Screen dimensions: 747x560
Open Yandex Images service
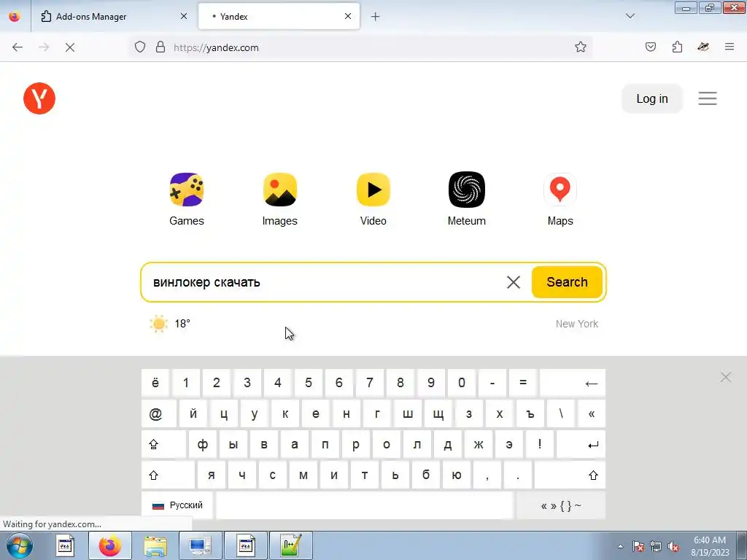tap(279, 199)
